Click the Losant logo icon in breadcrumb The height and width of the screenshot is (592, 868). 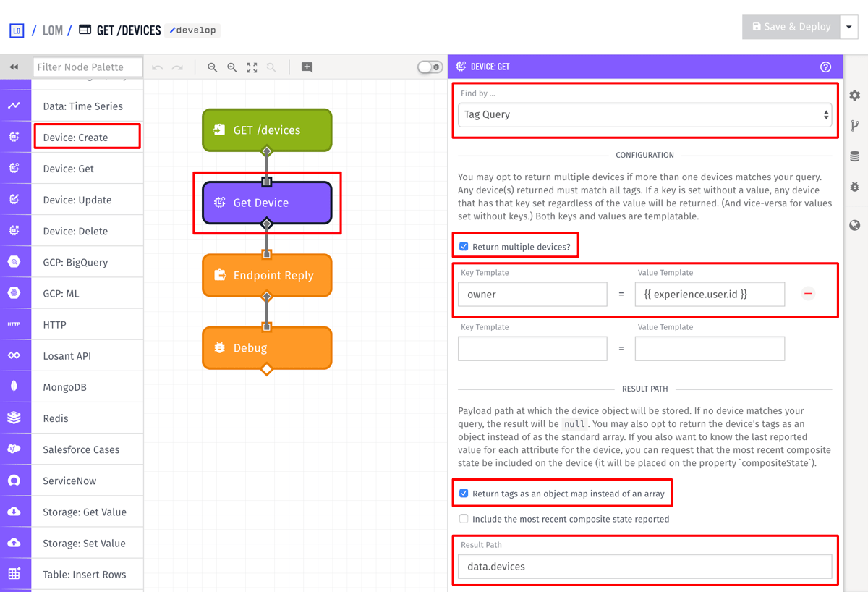point(17,30)
